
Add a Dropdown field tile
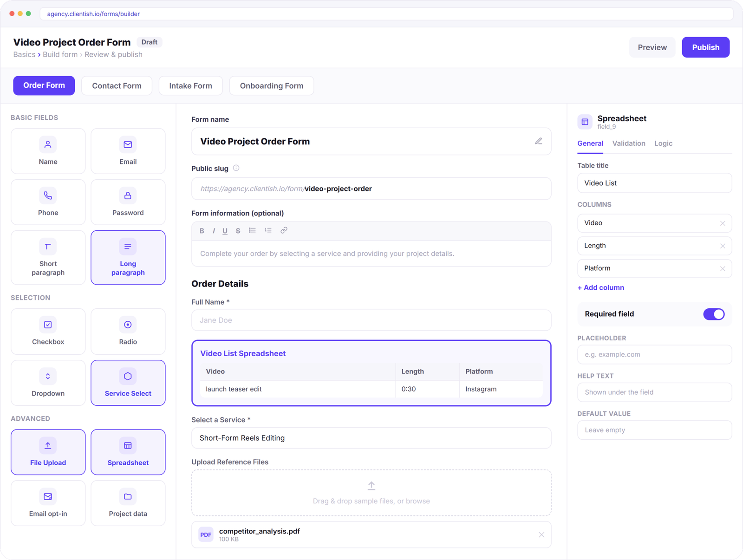(x=48, y=383)
